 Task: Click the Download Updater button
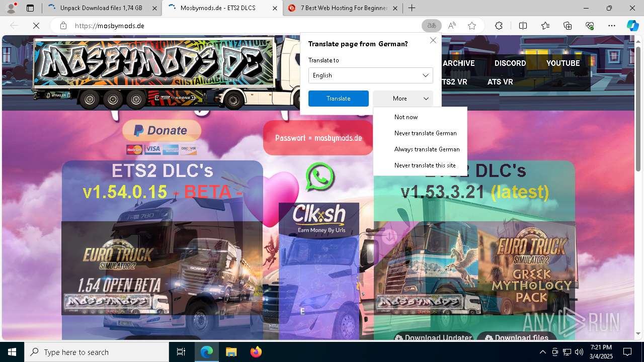tap(434, 337)
